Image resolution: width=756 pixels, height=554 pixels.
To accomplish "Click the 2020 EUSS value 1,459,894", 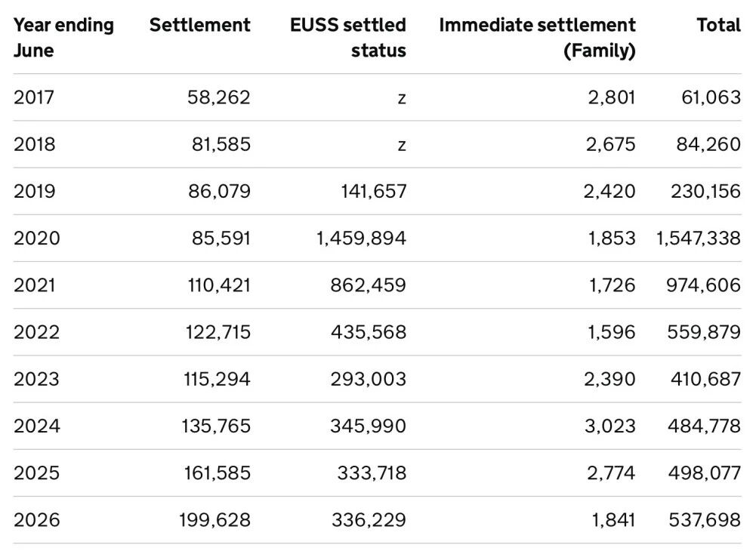I will click(361, 238).
